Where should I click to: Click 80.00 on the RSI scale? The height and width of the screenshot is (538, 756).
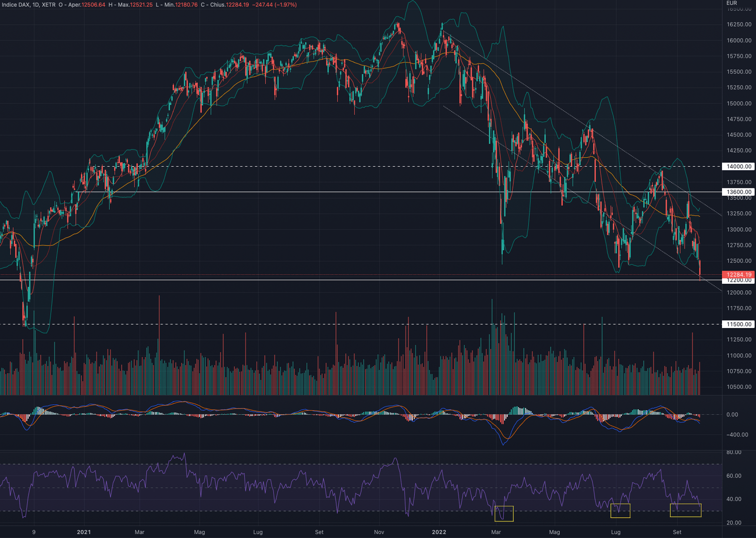(734, 452)
